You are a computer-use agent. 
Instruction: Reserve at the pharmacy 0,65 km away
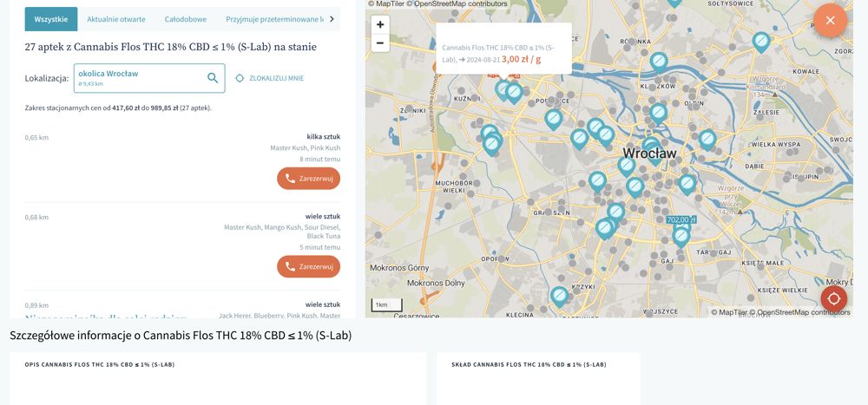click(308, 178)
